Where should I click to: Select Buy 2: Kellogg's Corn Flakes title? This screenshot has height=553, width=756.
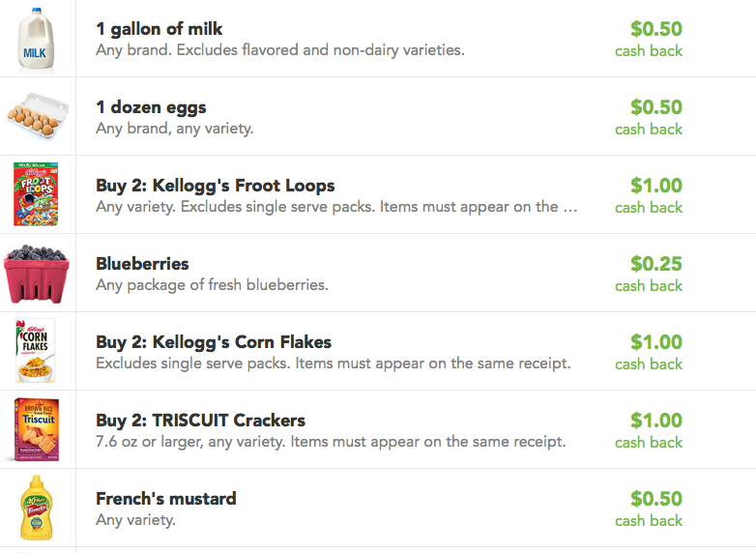(214, 342)
